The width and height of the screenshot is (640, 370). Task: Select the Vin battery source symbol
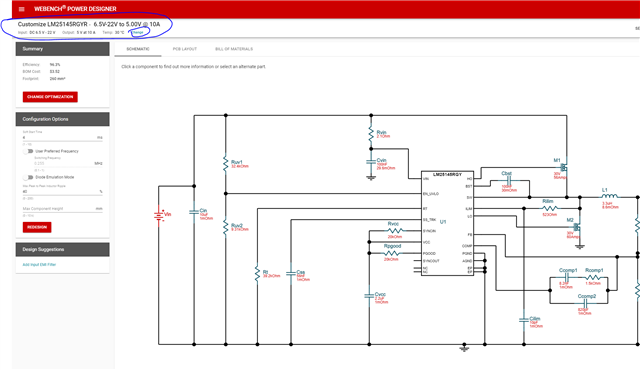point(159,215)
